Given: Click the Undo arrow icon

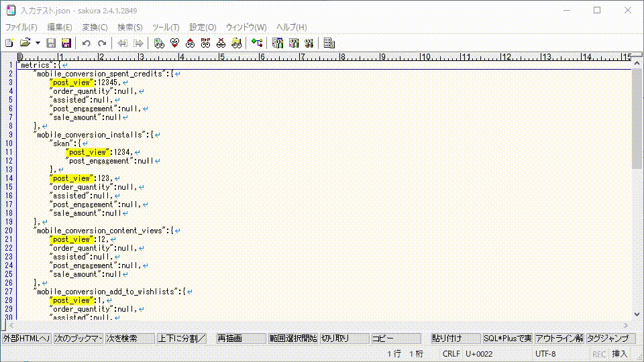Looking at the screenshot, I should coord(86,43).
